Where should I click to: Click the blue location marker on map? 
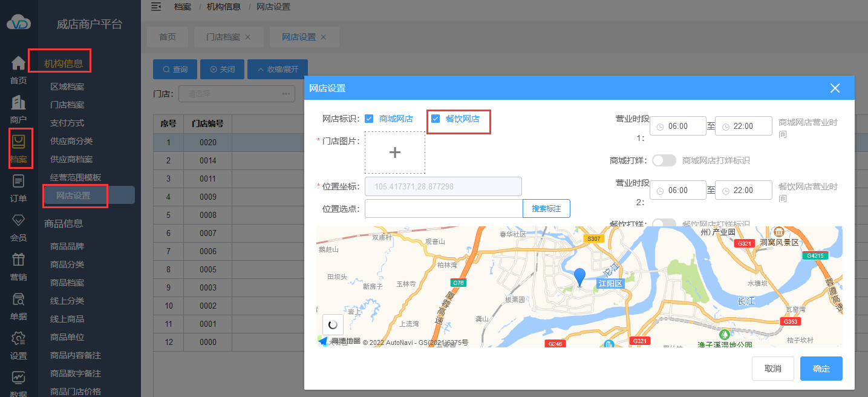point(579,277)
